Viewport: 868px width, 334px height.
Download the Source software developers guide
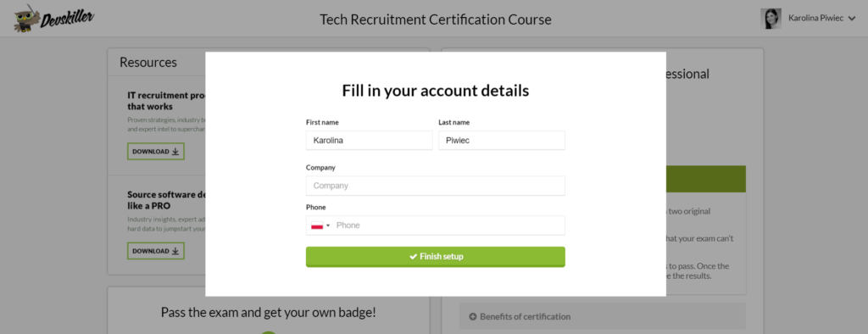(156, 251)
